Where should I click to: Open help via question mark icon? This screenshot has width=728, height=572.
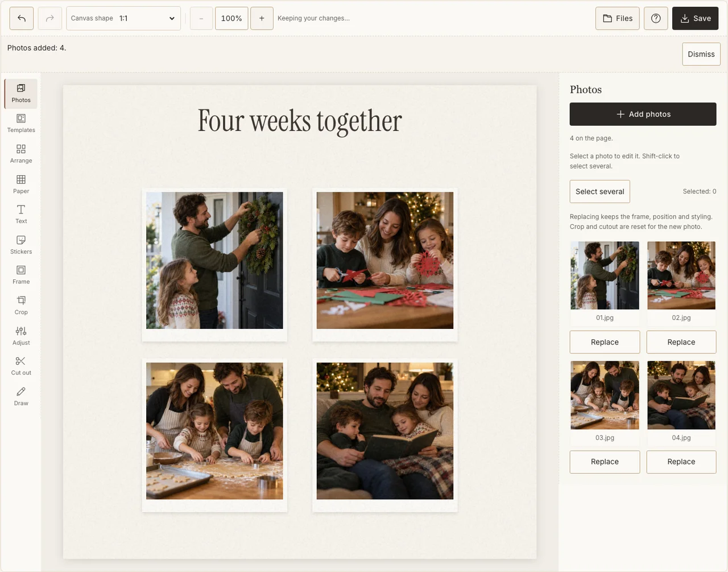coord(656,18)
